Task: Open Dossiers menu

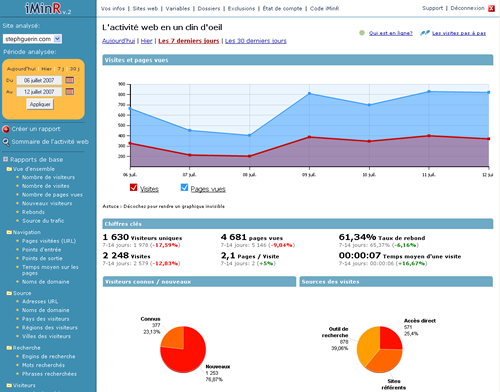Action: pyautogui.click(x=209, y=9)
